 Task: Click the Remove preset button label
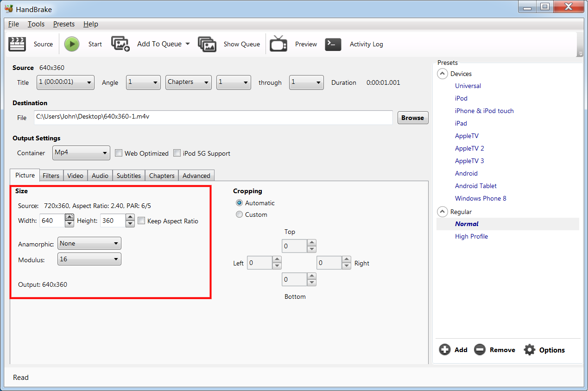(x=502, y=350)
